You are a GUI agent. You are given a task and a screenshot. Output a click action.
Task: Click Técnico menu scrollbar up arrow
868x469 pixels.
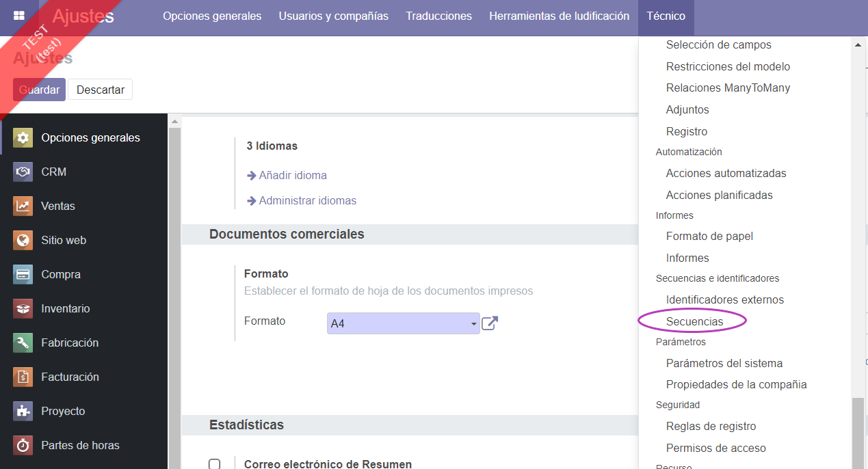(858, 44)
